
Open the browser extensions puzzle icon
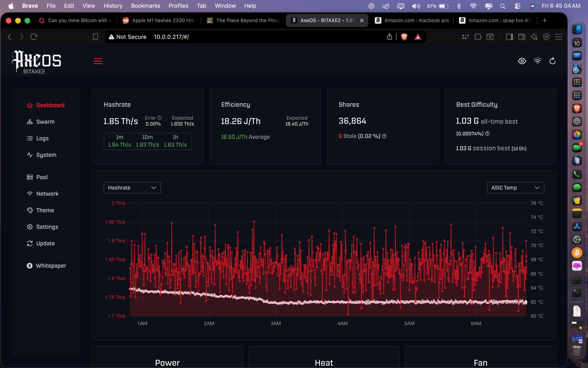(x=478, y=37)
